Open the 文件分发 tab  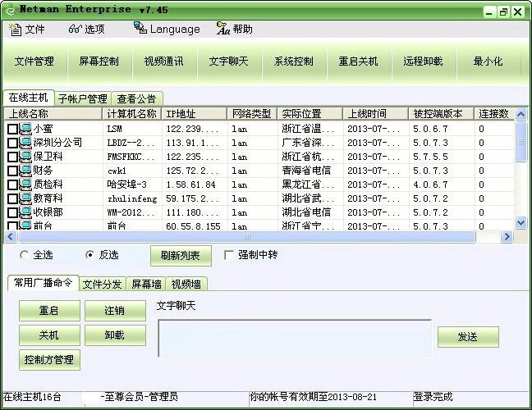pos(102,284)
